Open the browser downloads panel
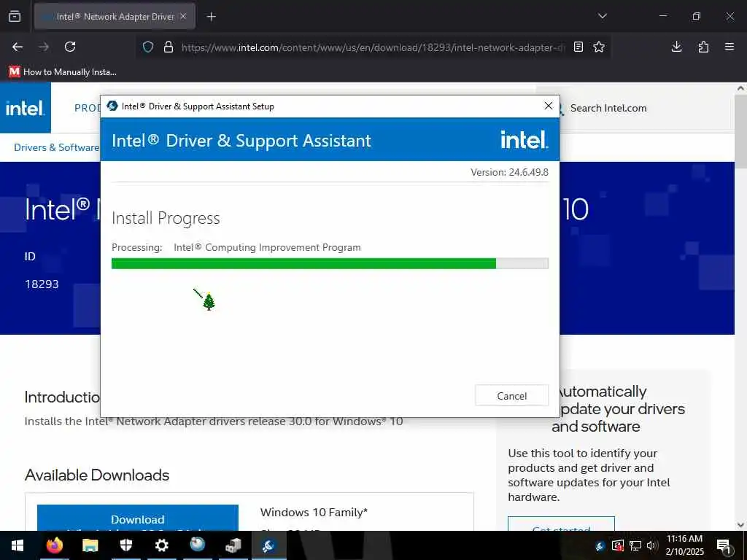 pyautogui.click(x=676, y=47)
